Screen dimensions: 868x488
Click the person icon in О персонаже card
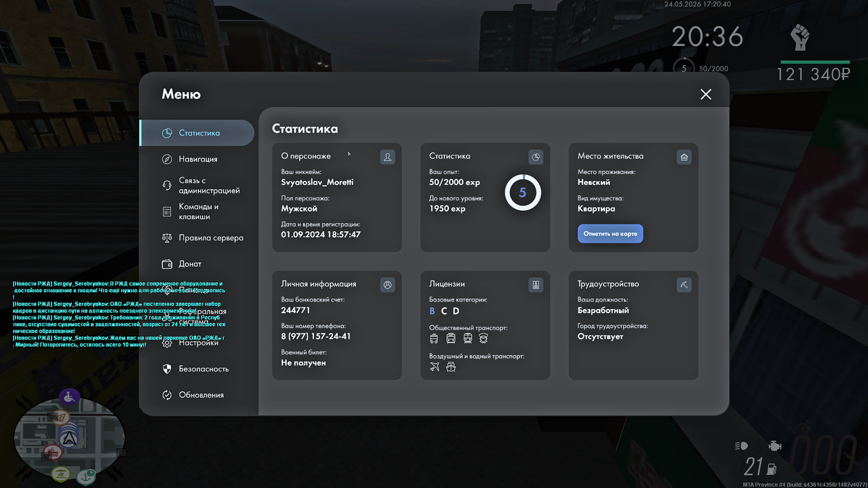coord(387,157)
